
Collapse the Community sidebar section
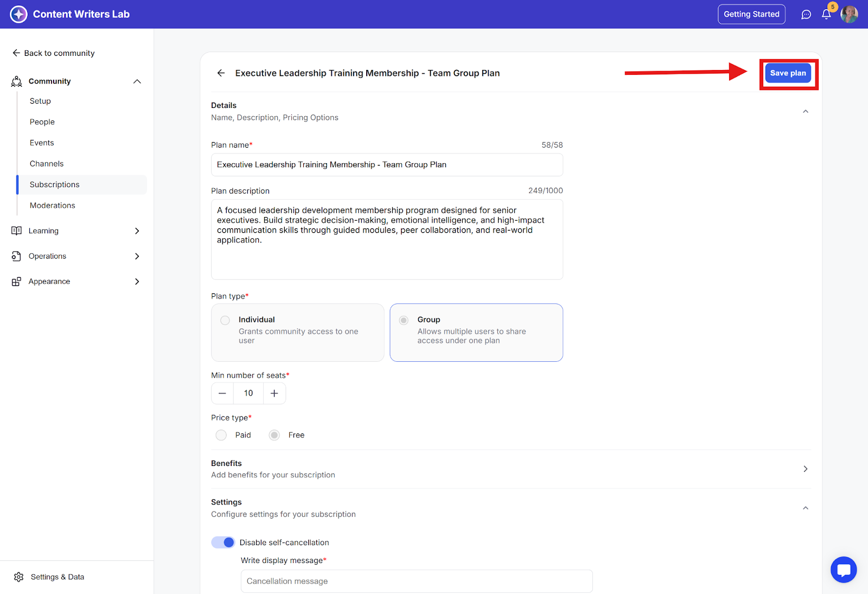point(137,81)
